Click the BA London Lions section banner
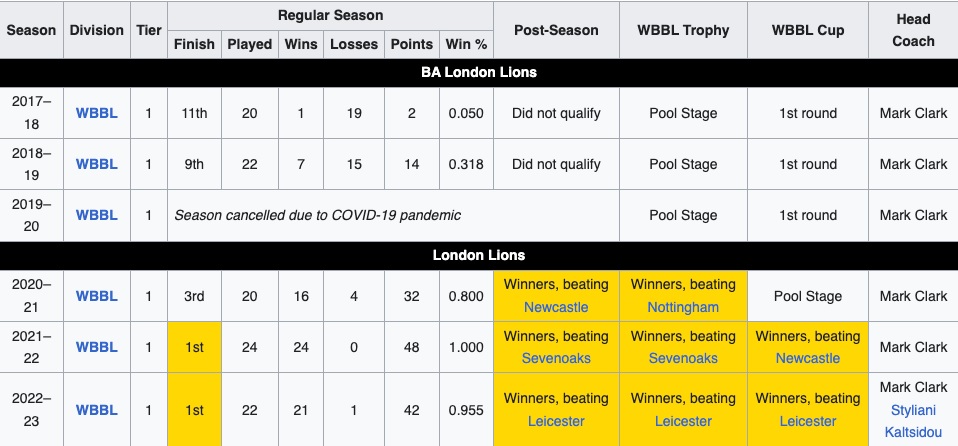This screenshot has width=958, height=446. tap(479, 73)
